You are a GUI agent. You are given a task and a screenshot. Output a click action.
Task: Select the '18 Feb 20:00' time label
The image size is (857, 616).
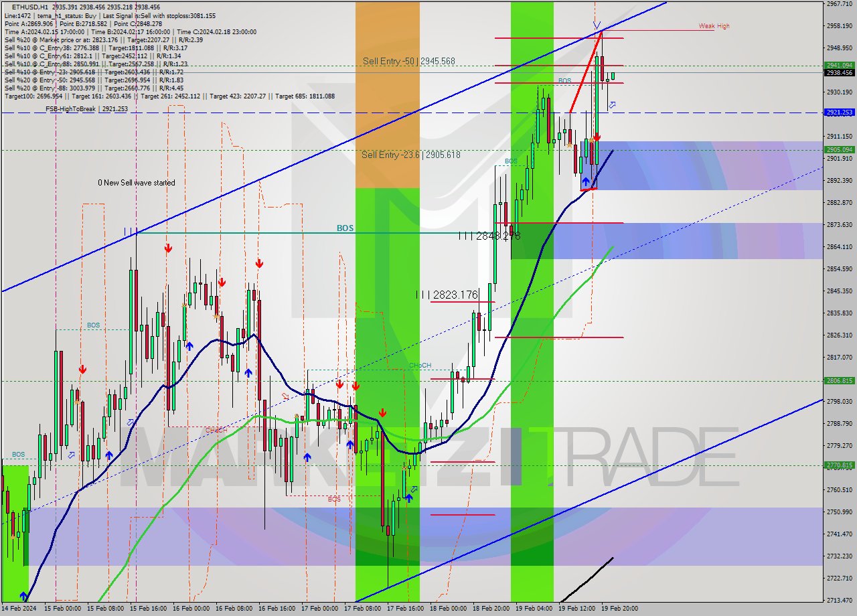[491, 609]
